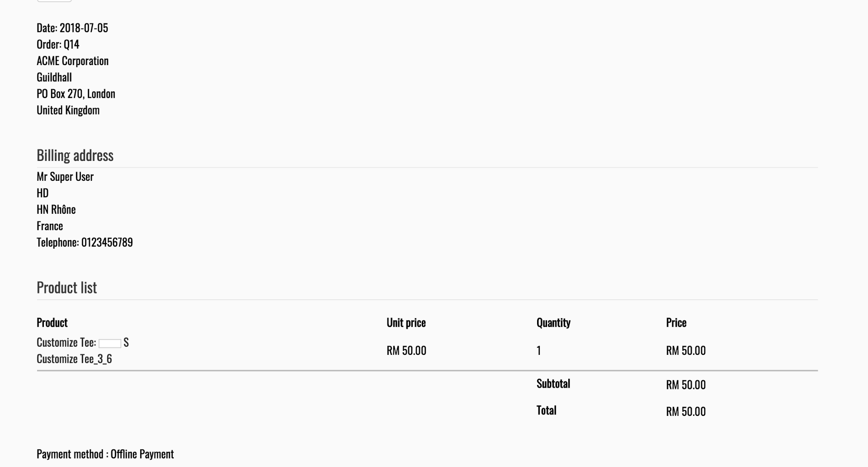Click the Customize Tee product label

tap(66, 343)
